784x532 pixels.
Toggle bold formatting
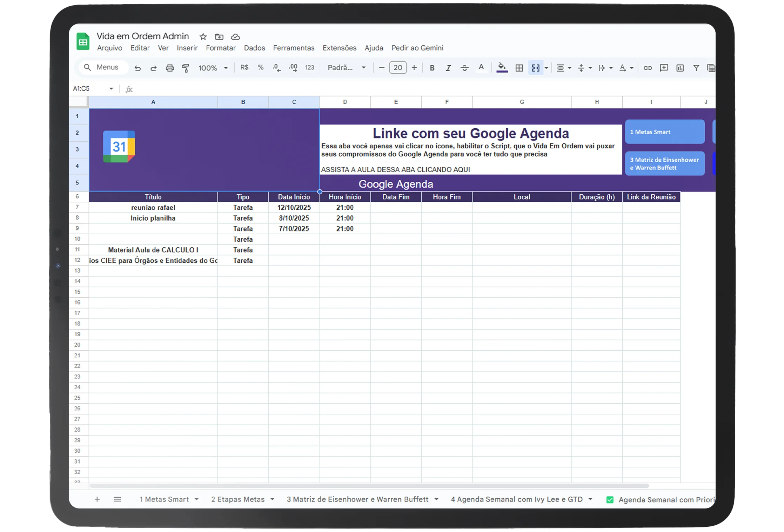tap(432, 68)
